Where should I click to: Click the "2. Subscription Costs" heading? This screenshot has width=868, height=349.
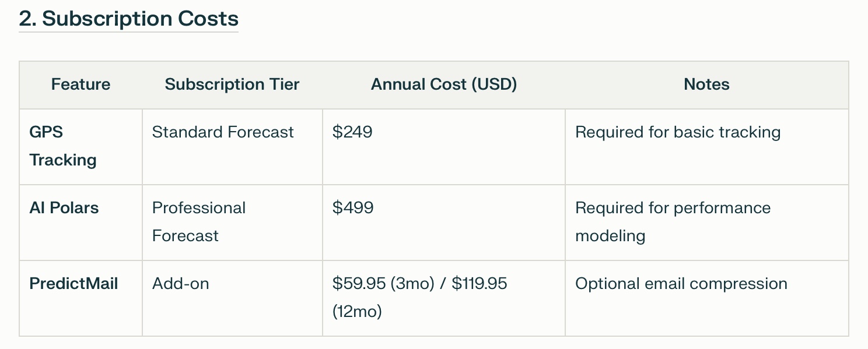(x=128, y=19)
